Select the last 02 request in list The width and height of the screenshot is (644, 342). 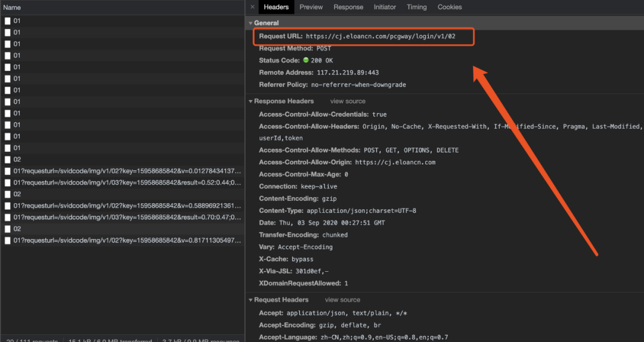pyautogui.click(x=122, y=229)
